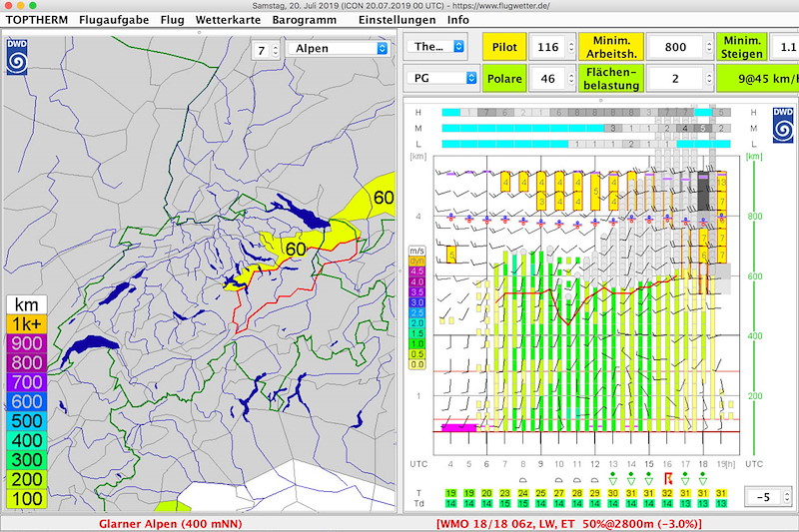Viewport: 799px width, 532px height.
Task: Select hour 15 on the UTC axis
Action: tap(648, 464)
